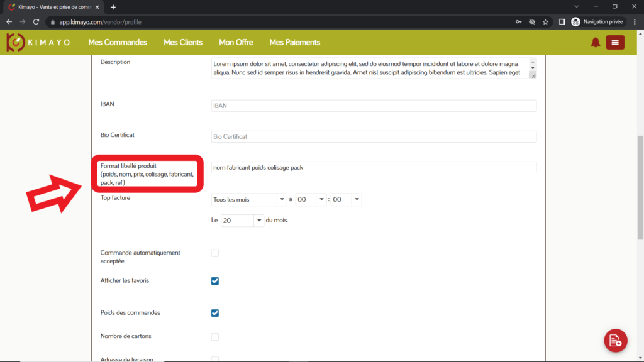
Task: Go forward in browser history
Action: pos(23,22)
